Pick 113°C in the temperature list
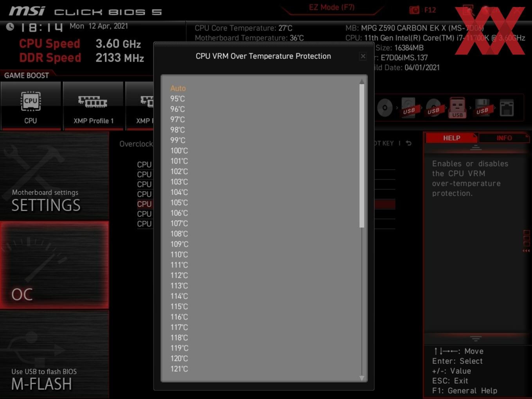 pos(179,286)
